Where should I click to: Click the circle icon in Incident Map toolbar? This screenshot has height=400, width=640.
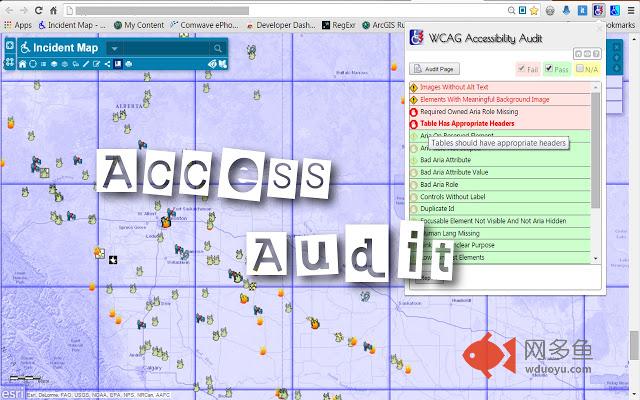tap(33, 64)
